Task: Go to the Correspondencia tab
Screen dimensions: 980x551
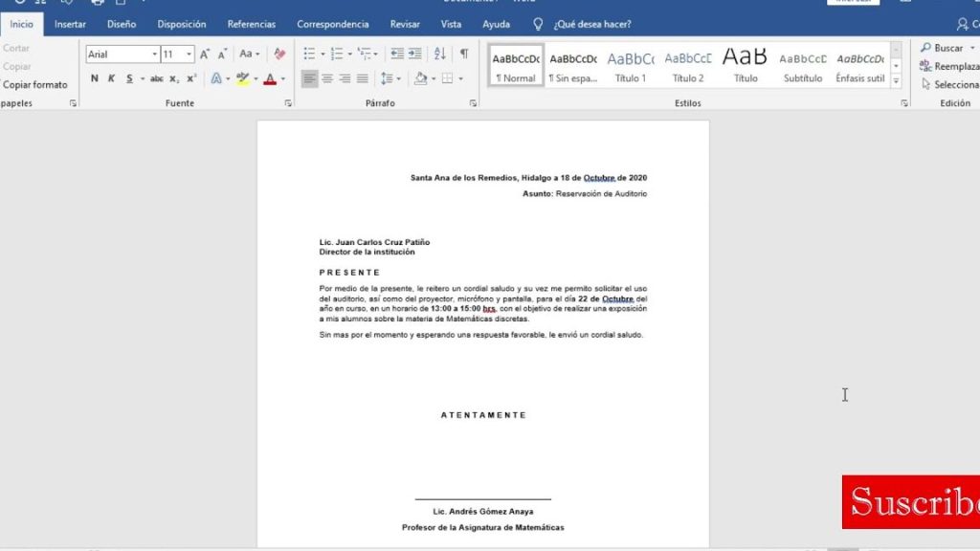Action: 332,24
